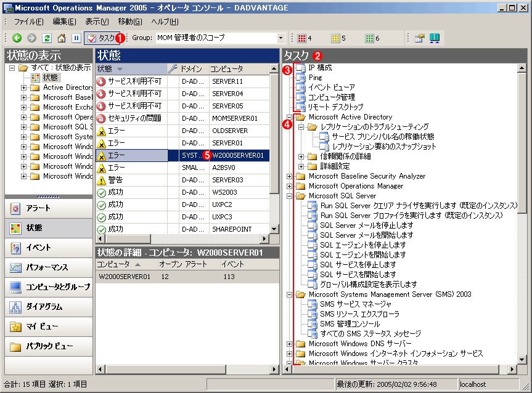
Task: Click the properties icon in toolbar
Action: click(419, 38)
